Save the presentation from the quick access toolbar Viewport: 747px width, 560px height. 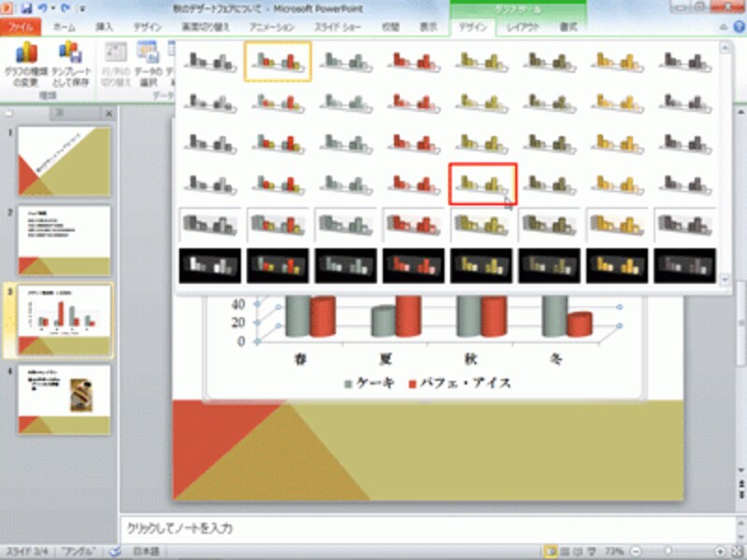click(26, 8)
